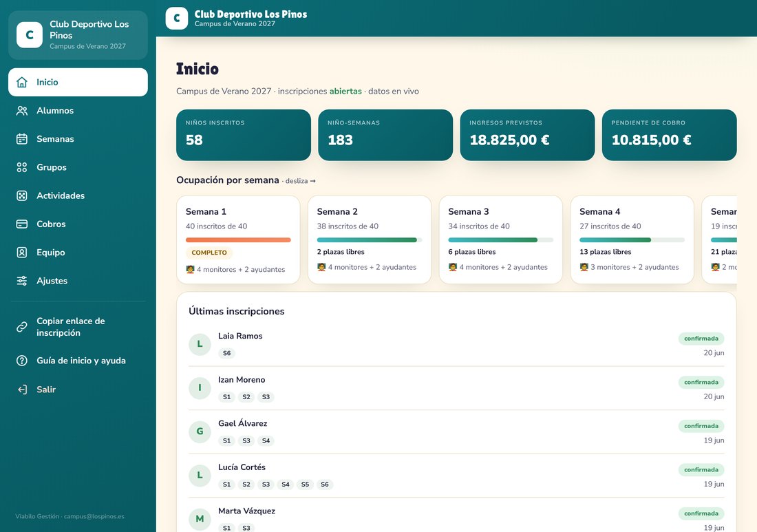Click the club logo in the top header
Image resolution: width=757 pixels, height=532 pixels.
click(177, 19)
